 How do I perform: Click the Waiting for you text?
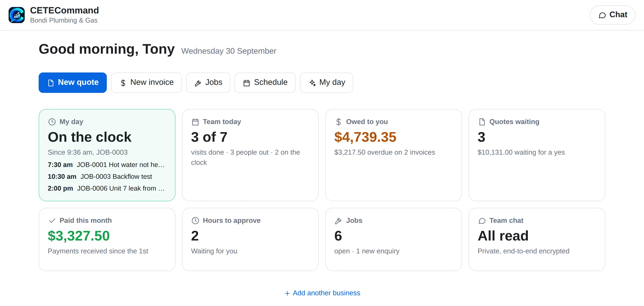pyautogui.click(x=214, y=251)
